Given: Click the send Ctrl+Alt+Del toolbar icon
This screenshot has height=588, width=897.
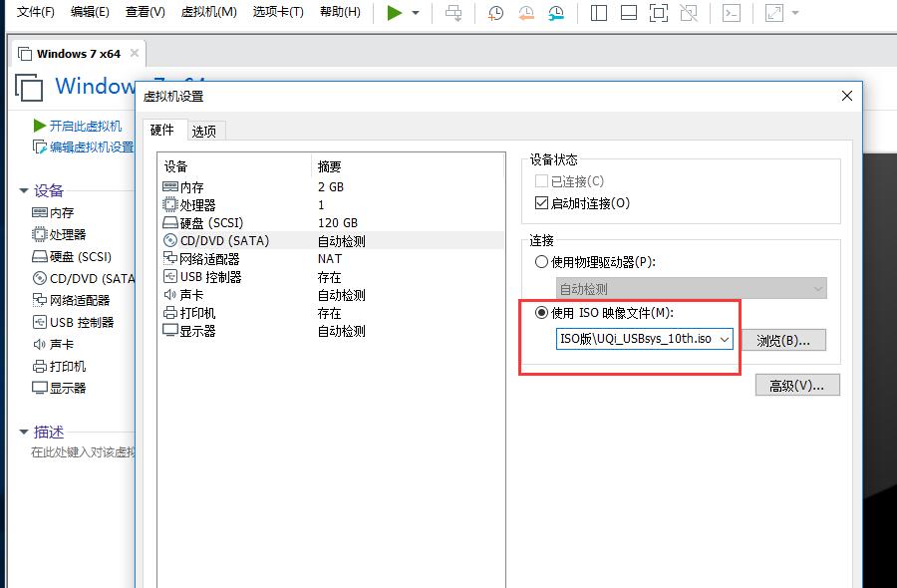Looking at the screenshot, I should (x=453, y=13).
